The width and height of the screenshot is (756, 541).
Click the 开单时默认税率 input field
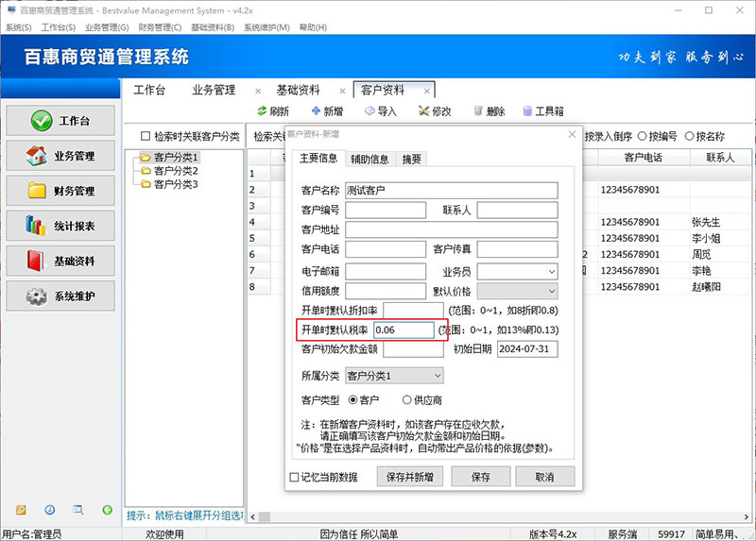tap(404, 330)
